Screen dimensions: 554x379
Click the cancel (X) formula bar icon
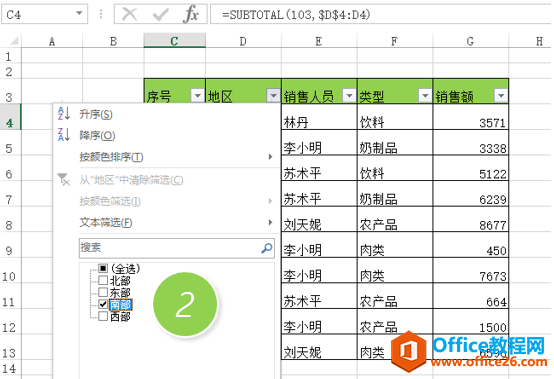coord(129,14)
